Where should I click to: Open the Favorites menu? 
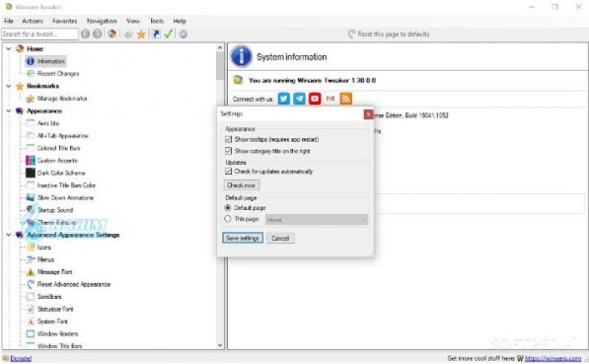click(x=64, y=21)
